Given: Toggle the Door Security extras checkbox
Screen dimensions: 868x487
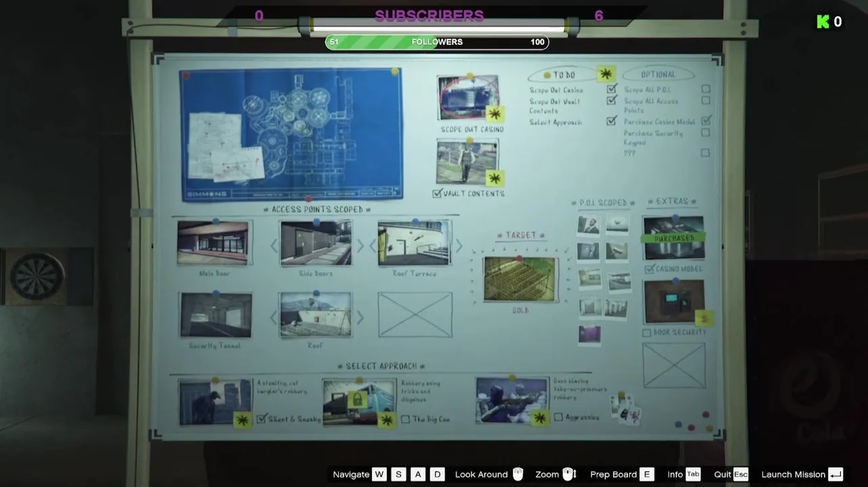Looking at the screenshot, I should [647, 333].
